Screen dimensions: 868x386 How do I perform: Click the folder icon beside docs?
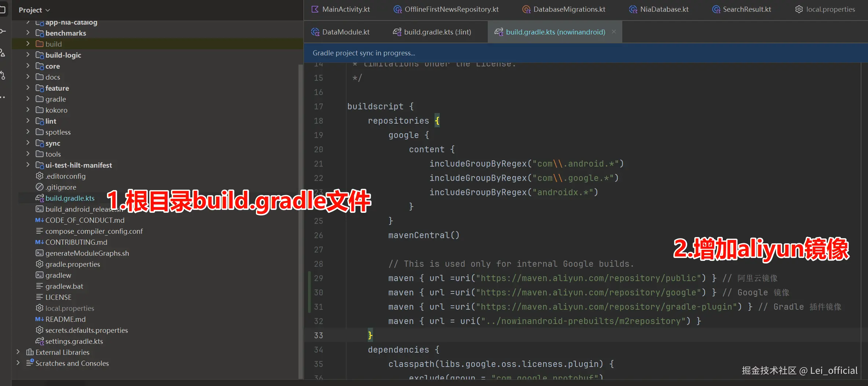[40, 77]
